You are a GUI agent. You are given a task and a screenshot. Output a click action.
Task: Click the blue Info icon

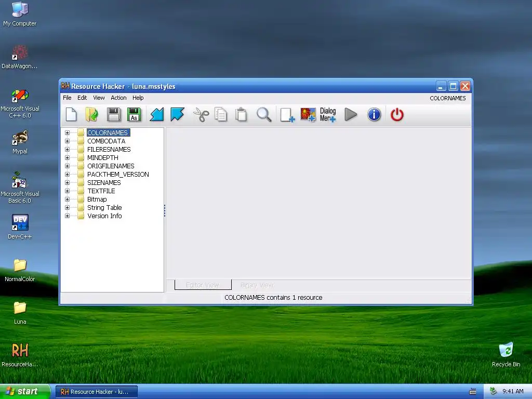[374, 114]
